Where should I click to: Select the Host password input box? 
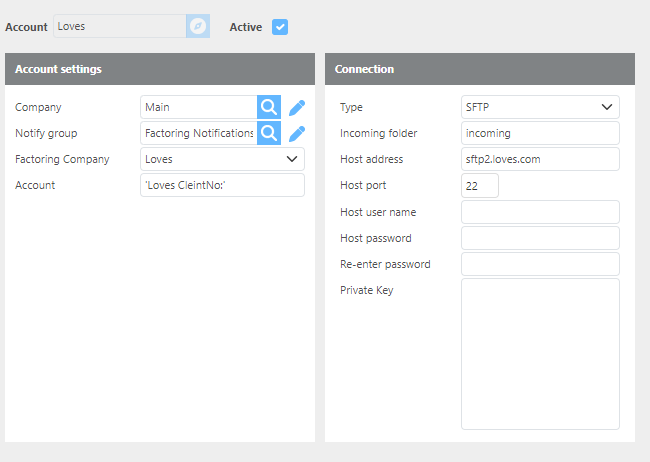(539, 238)
